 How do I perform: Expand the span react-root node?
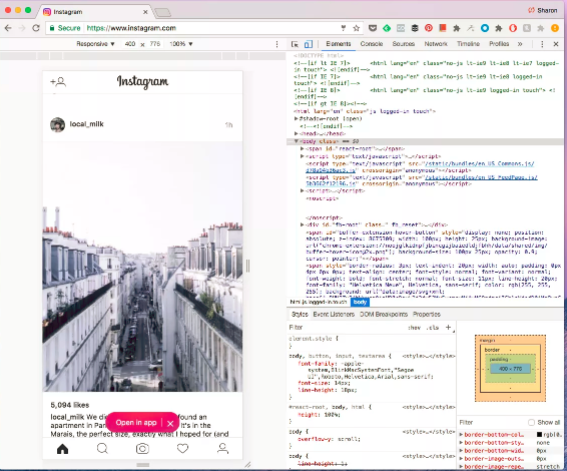tap(302, 149)
